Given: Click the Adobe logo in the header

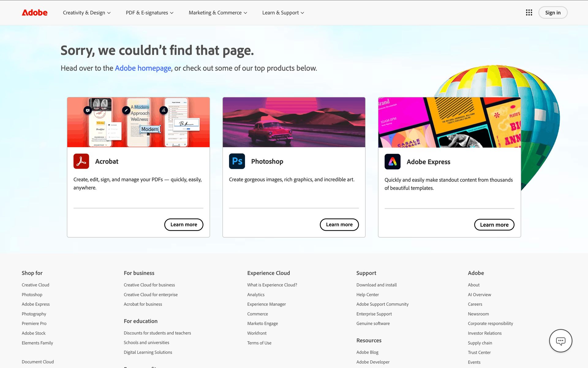Looking at the screenshot, I should [35, 13].
